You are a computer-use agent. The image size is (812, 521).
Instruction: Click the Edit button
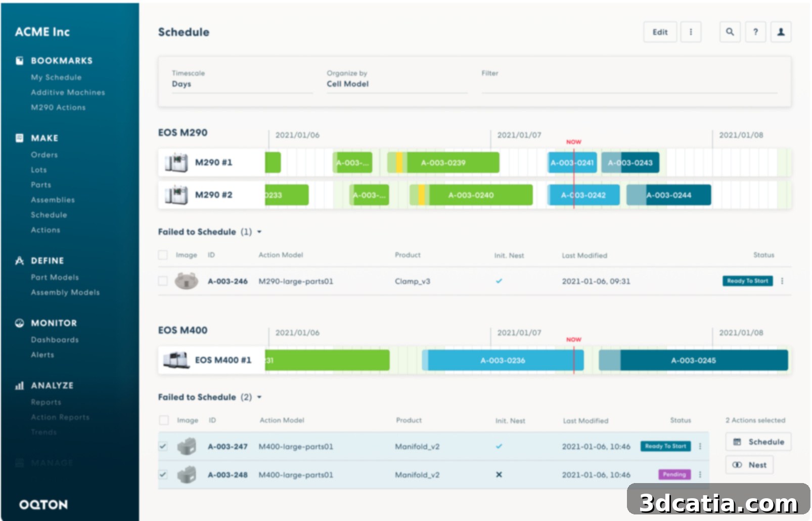point(660,32)
